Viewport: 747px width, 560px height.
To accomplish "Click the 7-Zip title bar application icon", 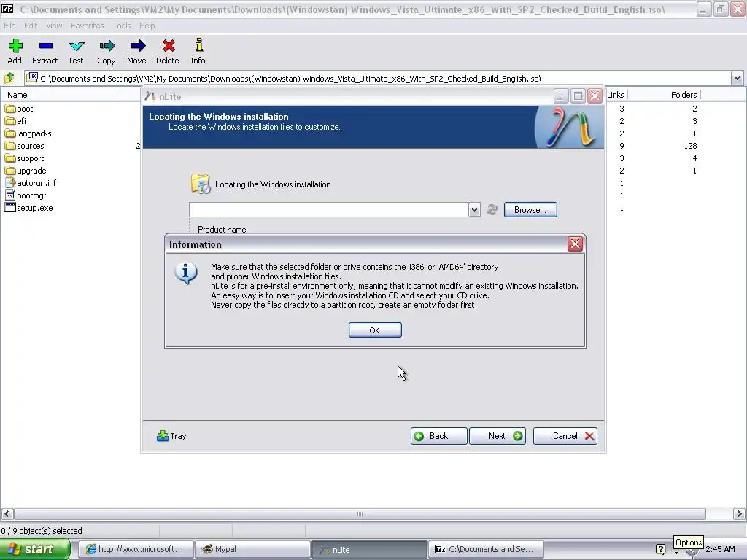I will click(x=7, y=9).
